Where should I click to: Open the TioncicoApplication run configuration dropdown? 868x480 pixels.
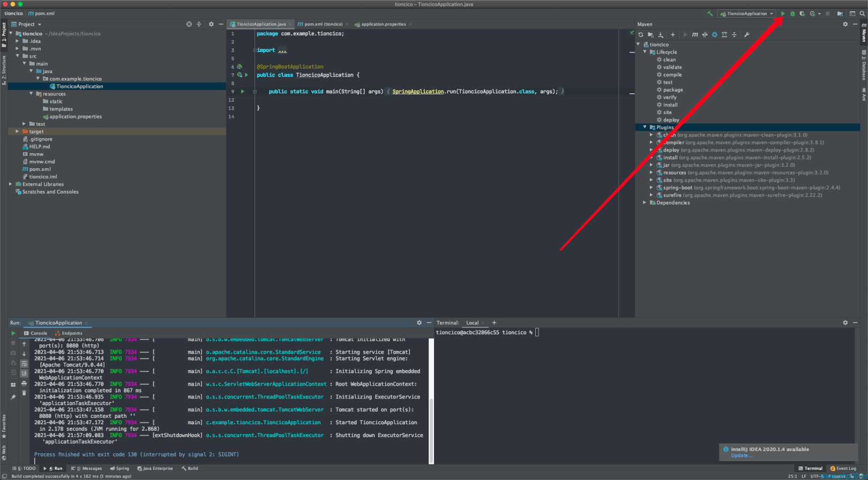[x=747, y=13]
